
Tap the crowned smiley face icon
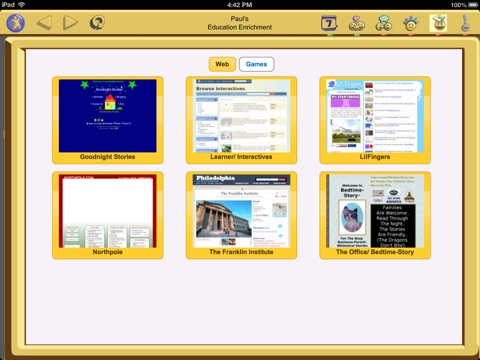click(411, 23)
